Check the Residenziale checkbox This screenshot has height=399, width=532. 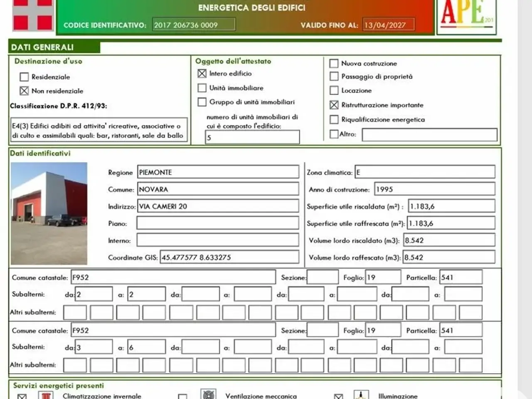pyautogui.click(x=25, y=77)
